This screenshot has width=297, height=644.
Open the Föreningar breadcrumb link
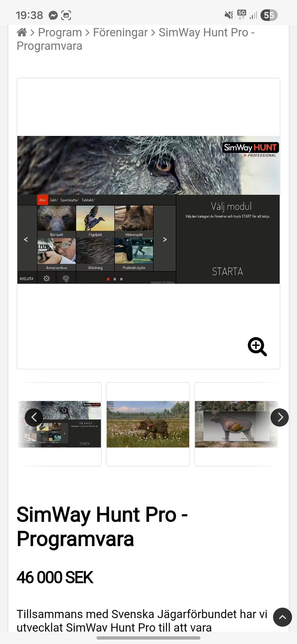click(x=120, y=32)
